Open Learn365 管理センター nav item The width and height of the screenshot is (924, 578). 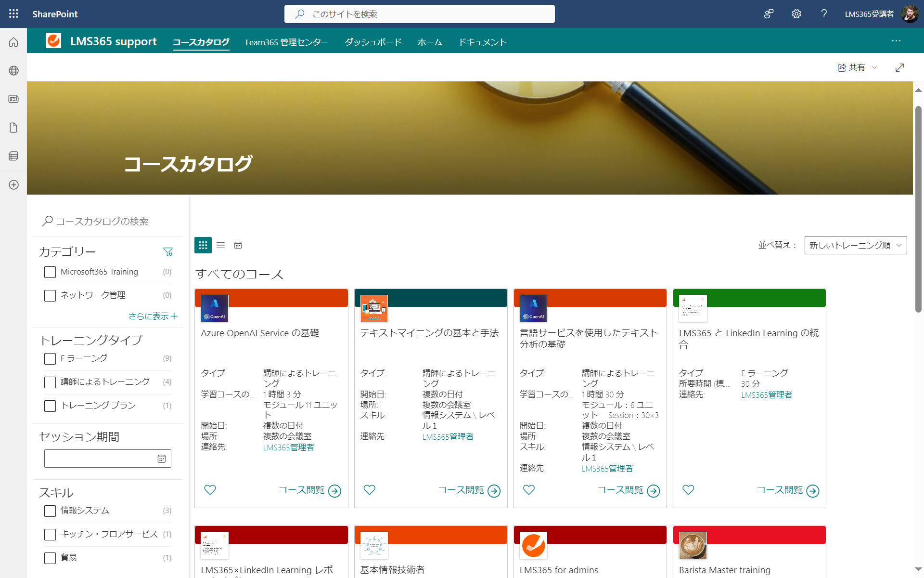click(287, 42)
